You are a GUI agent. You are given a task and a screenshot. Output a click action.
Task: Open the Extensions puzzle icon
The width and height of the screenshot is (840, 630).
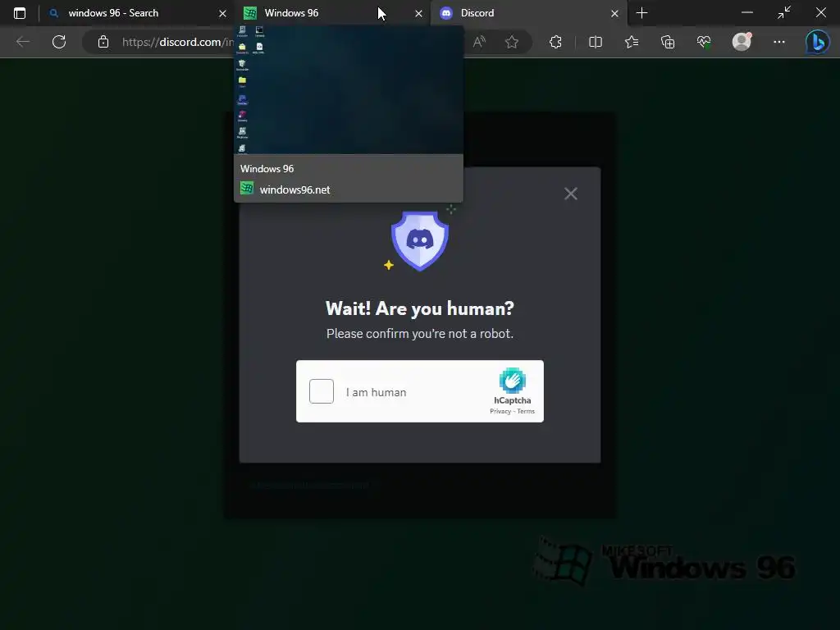coord(555,42)
